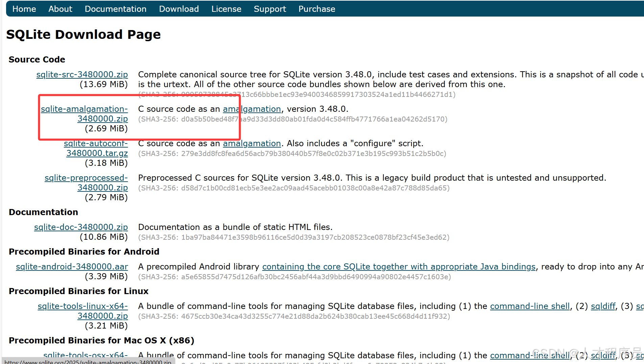
Task: Click Precompiled Binaries for Linux heading
Action: tap(78, 291)
